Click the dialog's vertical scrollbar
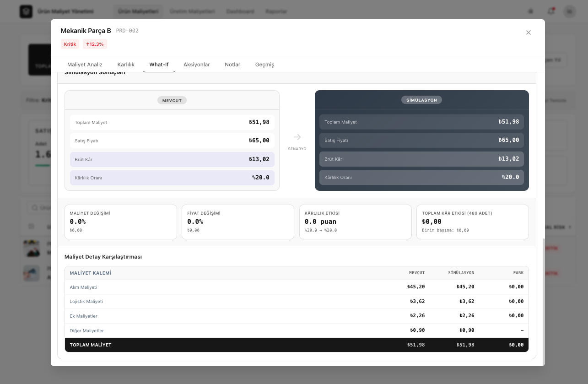588x384 pixels. tap(543, 301)
